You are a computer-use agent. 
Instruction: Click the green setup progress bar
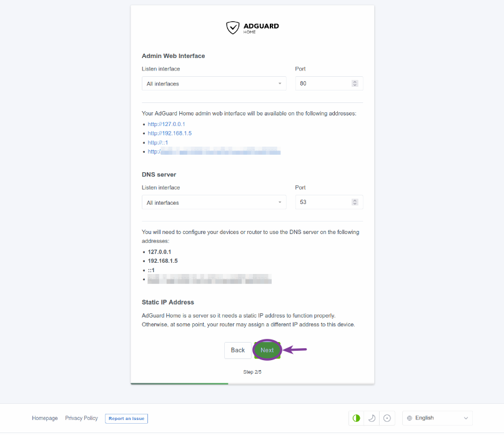[x=179, y=383]
